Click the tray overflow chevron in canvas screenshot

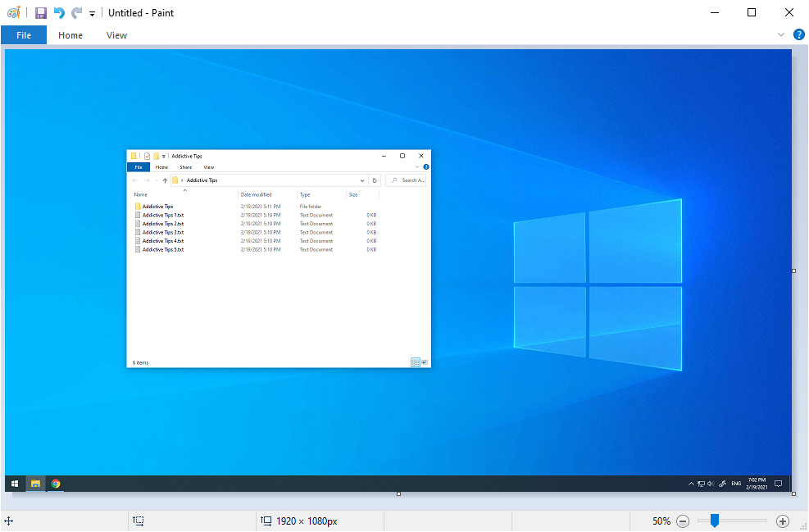(691, 484)
